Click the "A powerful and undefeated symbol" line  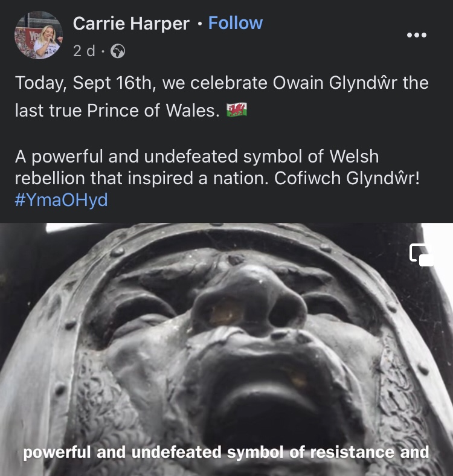pos(197,156)
